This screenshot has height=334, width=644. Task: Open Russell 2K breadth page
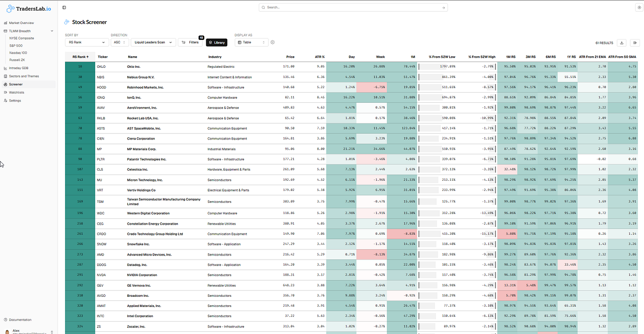[17, 60]
